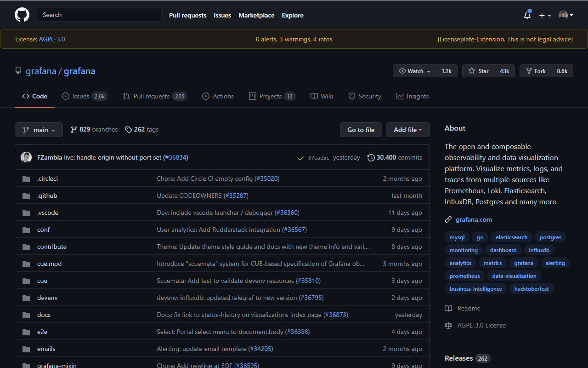Open the main branch selector
This screenshot has height=368, width=588.
pos(39,130)
